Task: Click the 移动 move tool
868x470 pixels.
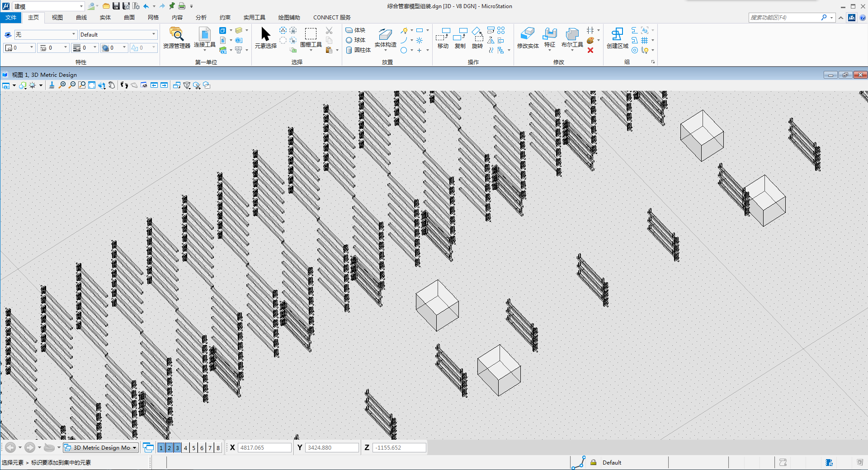Action: click(443, 38)
